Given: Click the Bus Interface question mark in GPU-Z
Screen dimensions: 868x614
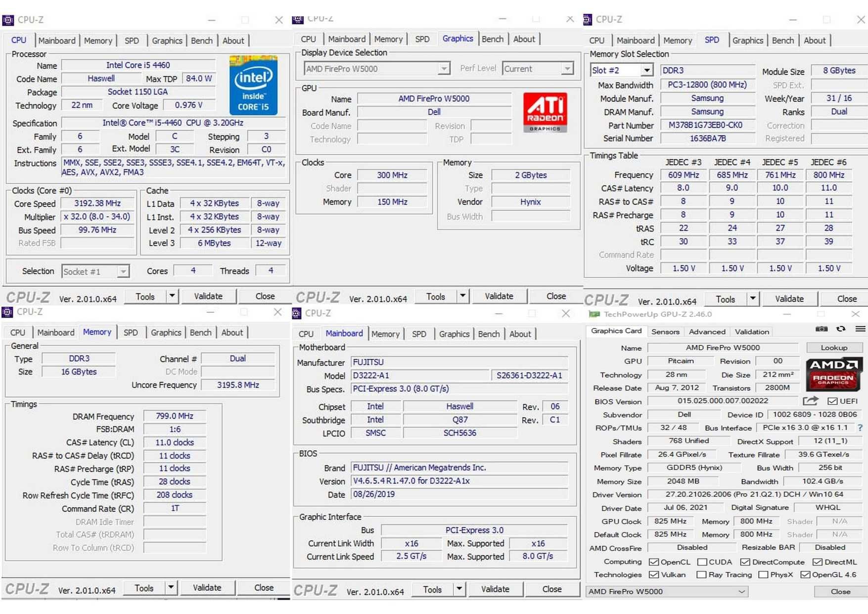Looking at the screenshot, I should [860, 428].
